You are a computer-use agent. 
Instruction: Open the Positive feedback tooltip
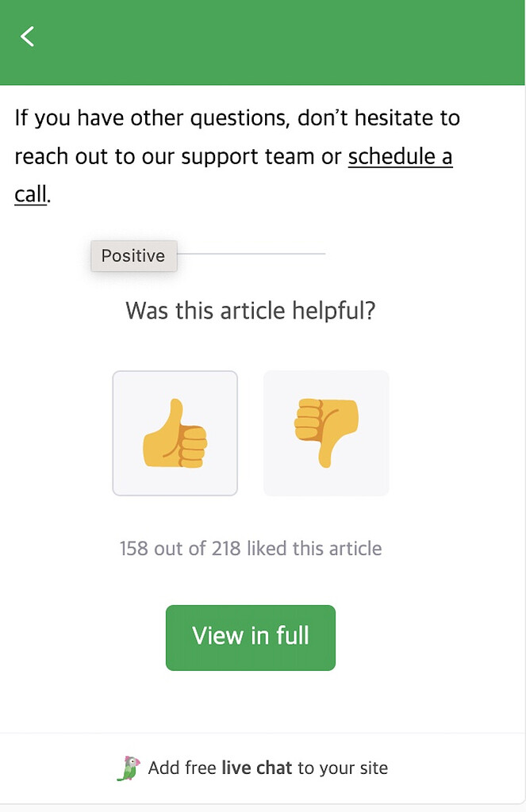click(x=133, y=255)
